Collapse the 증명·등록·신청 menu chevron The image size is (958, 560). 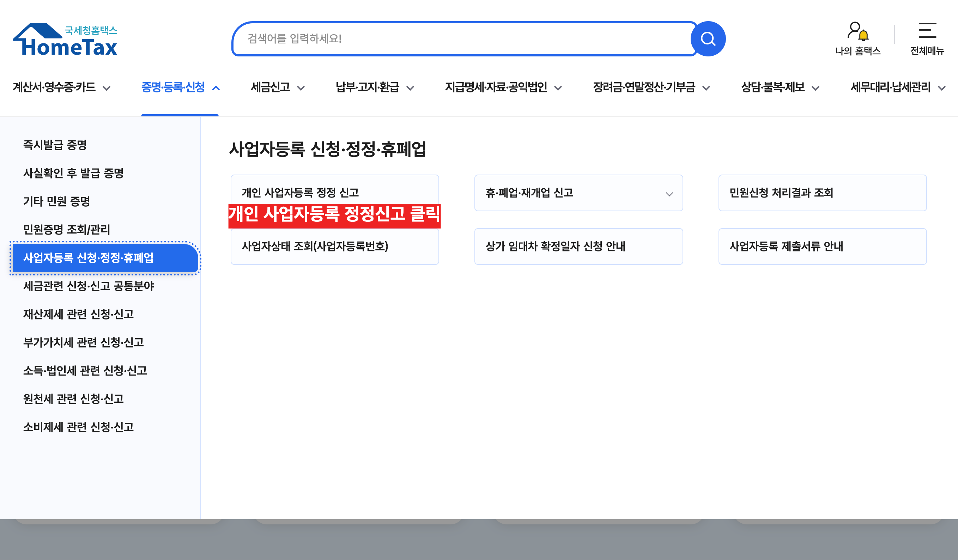click(216, 88)
